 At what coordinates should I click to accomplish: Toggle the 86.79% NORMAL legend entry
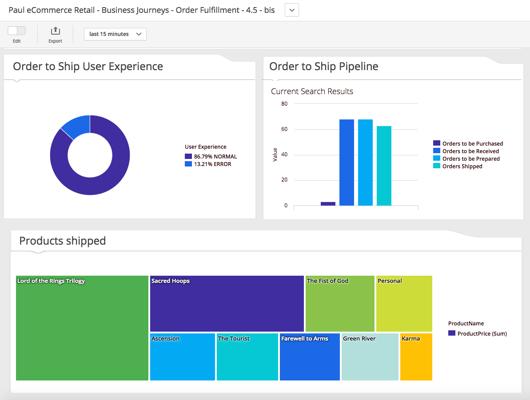tap(211, 157)
